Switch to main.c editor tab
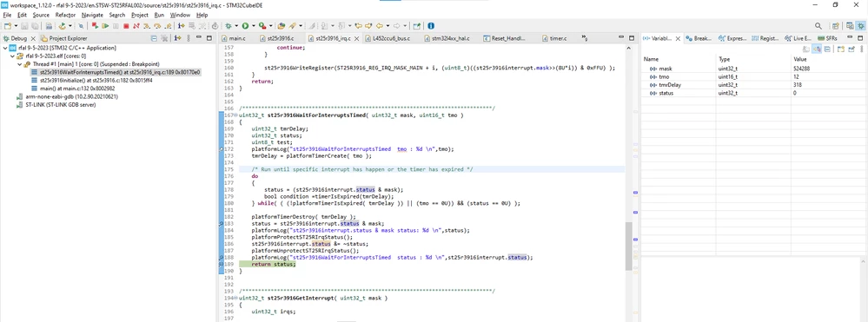 (237, 38)
